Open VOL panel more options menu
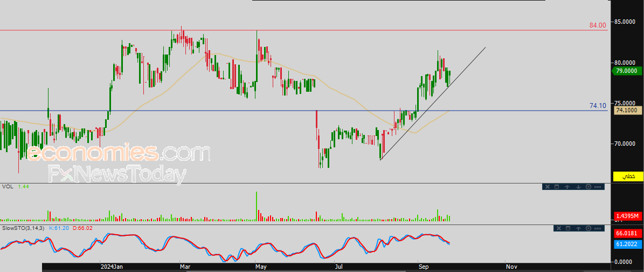Viewport: 644px width, 272px height. [x=598, y=187]
